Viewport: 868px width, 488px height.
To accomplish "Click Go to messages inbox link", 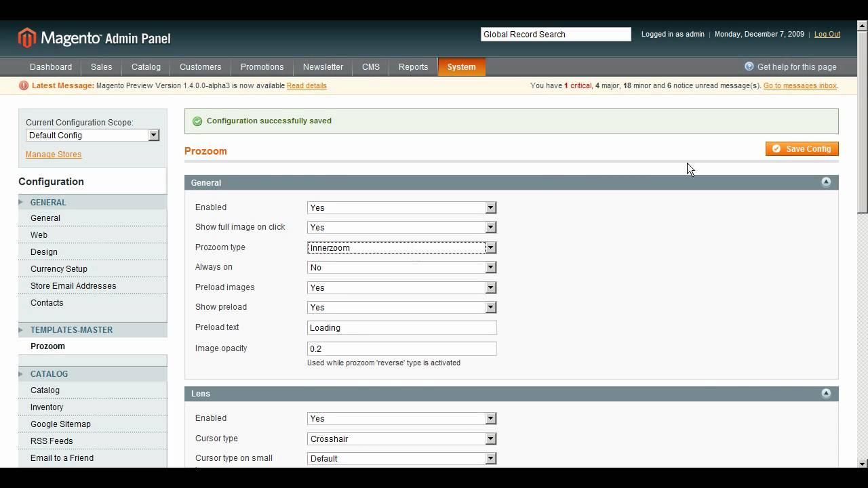I will coord(800,85).
